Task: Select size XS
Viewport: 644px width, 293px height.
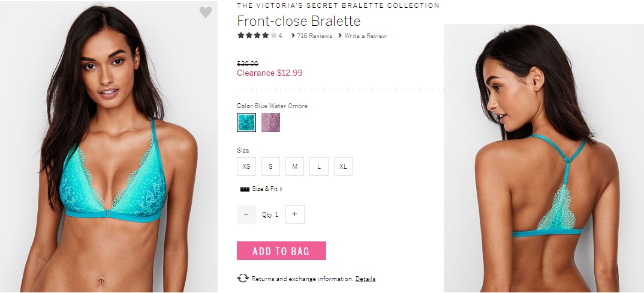Action: click(246, 166)
